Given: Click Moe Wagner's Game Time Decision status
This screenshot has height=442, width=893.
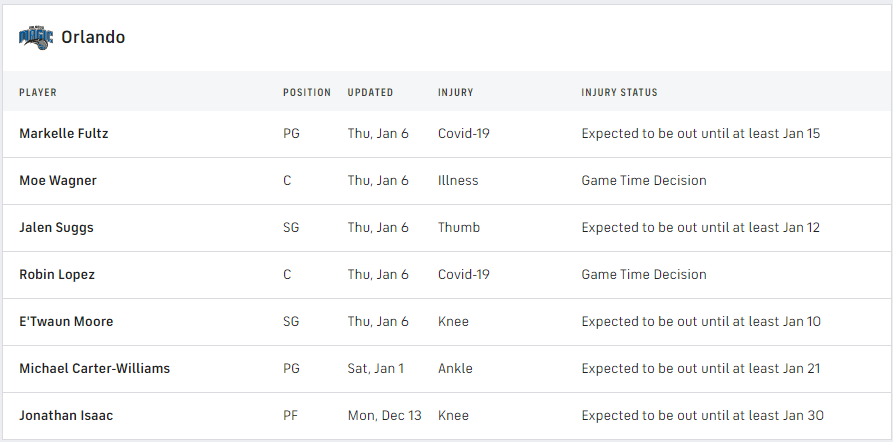Looking at the screenshot, I should (643, 181).
